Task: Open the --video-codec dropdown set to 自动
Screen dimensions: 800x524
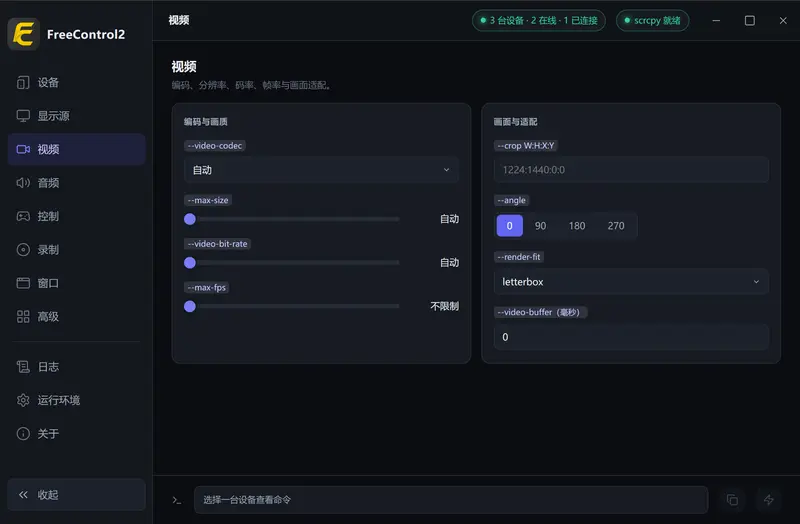Action: [321, 170]
